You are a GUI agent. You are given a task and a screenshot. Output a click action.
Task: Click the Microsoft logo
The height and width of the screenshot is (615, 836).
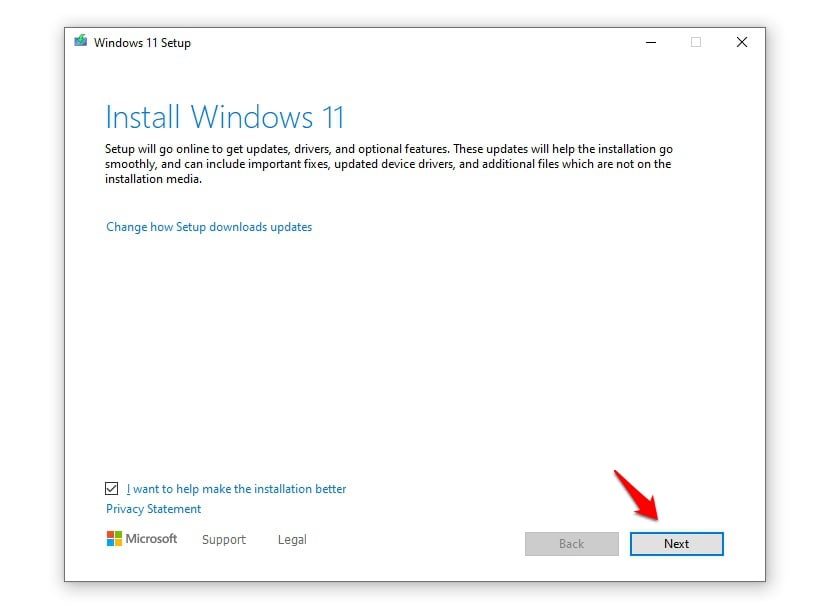click(x=142, y=539)
